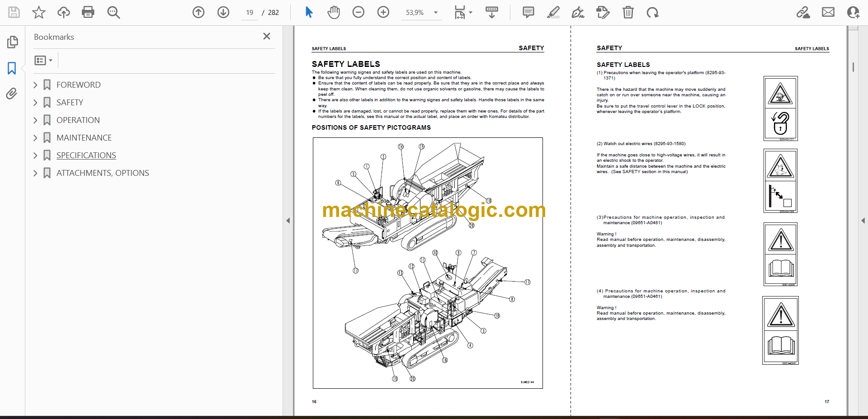
Task: Navigate to ATTACHMENTS, OPTIONS bookmark
Action: coord(103,173)
